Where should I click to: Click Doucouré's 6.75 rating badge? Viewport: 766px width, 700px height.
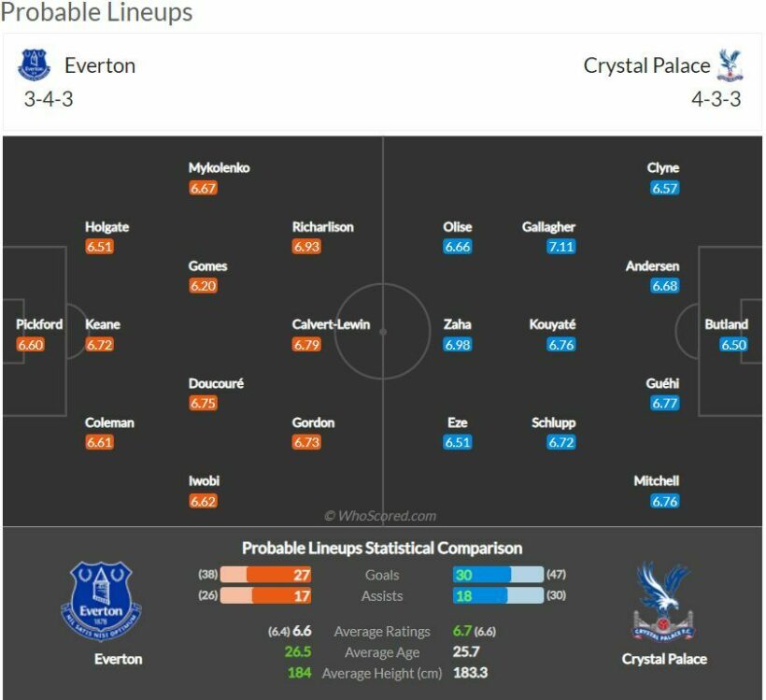pos(203,404)
